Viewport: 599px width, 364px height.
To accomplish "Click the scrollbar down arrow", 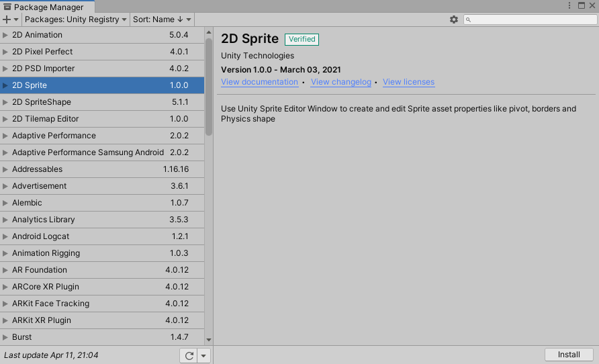I will click(209, 340).
